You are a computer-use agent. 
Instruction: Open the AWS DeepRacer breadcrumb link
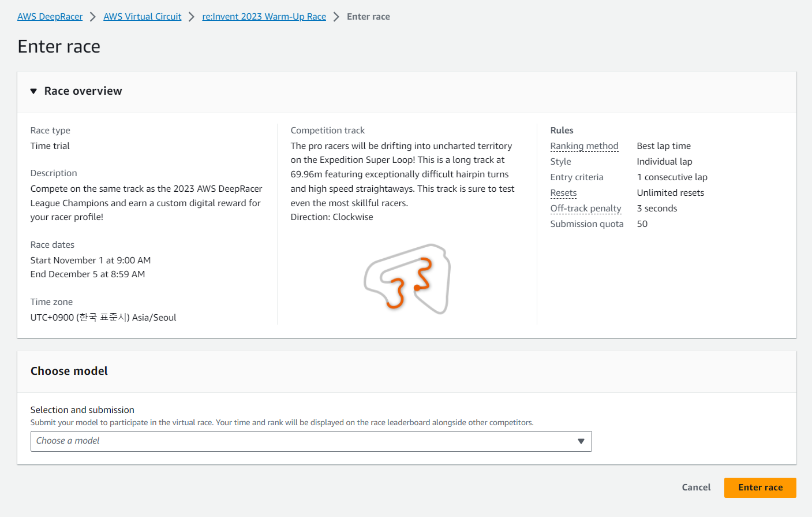(x=50, y=17)
